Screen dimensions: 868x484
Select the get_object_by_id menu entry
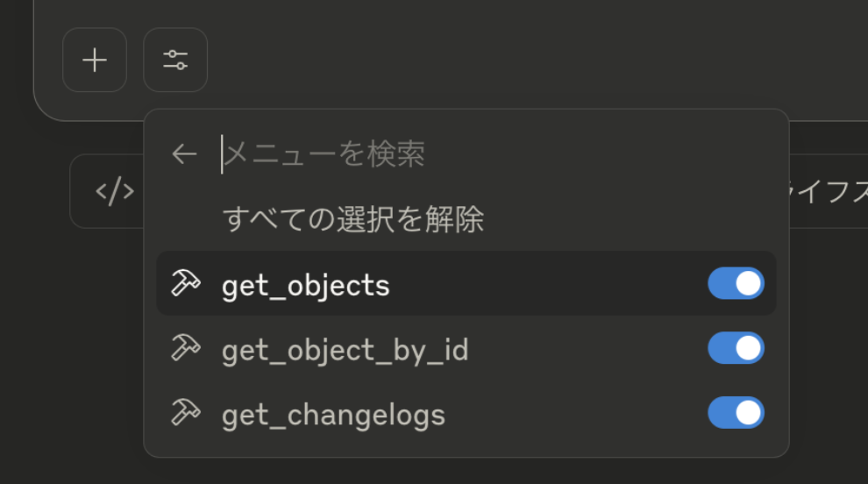(x=345, y=351)
